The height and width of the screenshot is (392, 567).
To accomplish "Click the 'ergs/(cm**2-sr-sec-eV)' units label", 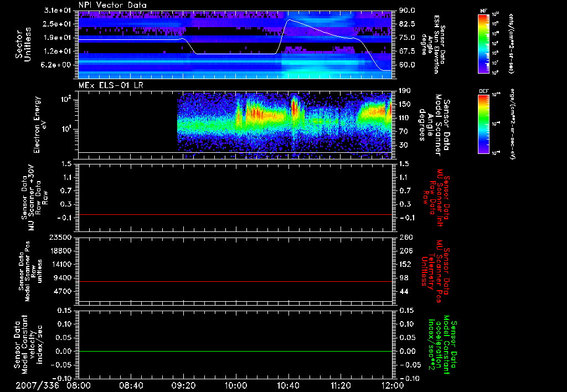I will point(513,123).
